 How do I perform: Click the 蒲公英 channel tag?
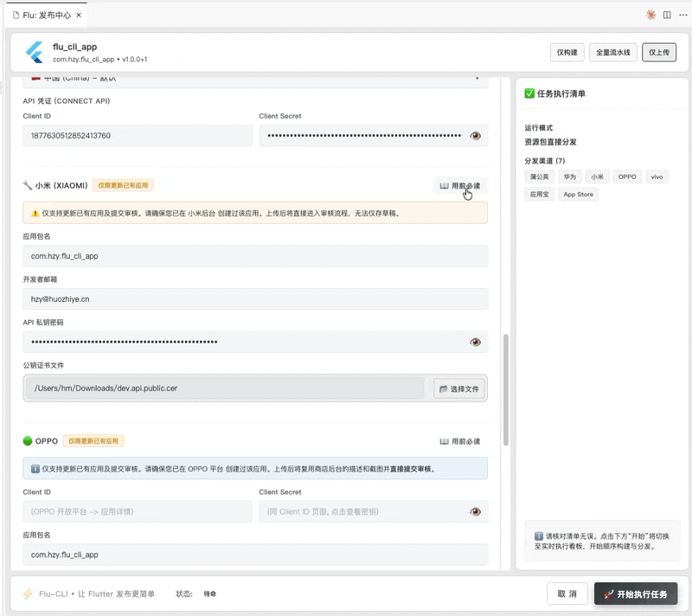point(539,177)
